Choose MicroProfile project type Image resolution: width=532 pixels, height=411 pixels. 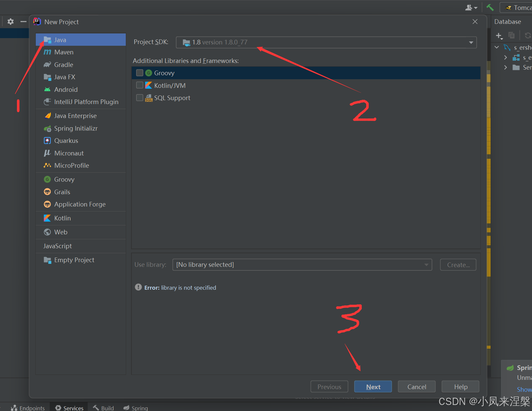(x=80, y=165)
